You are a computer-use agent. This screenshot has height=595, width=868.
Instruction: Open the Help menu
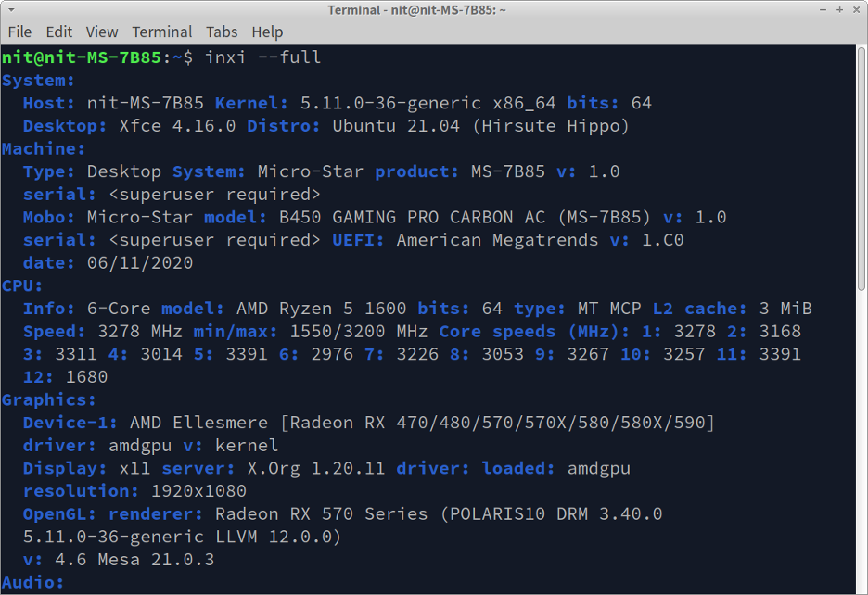click(x=267, y=32)
